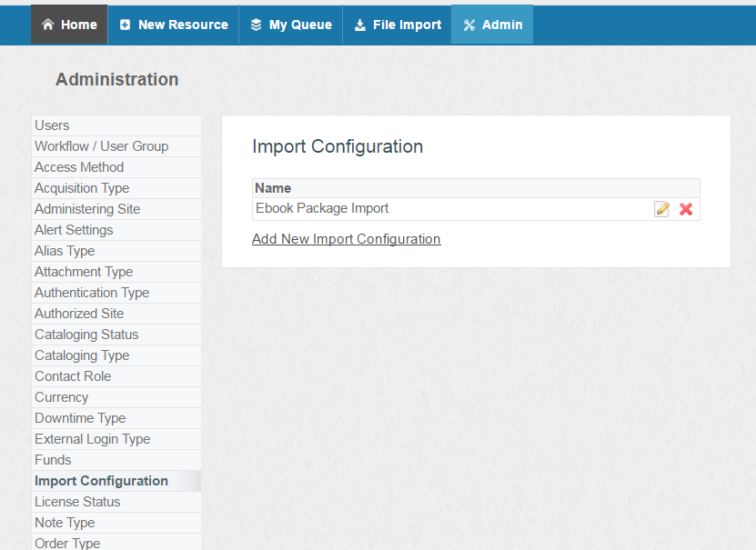The width and height of the screenshot is (756, 550).
Task: Go to Funds settings
Action: coord(116,460)
